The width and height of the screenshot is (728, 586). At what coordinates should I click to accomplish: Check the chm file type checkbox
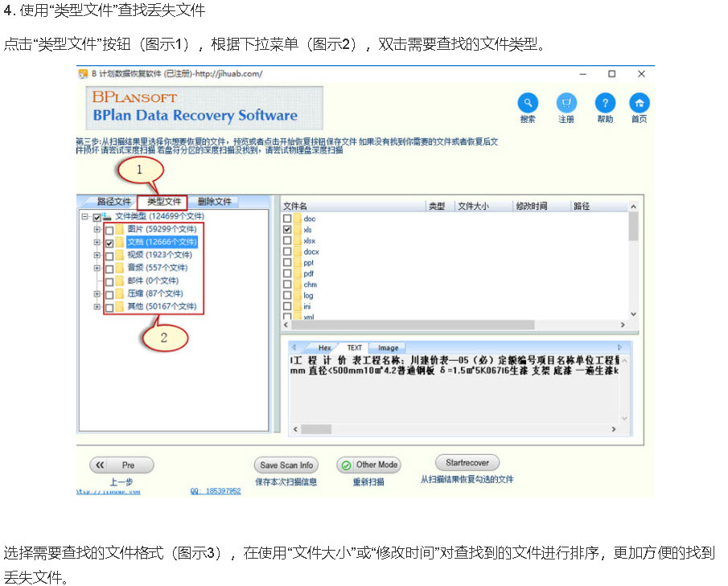pos(287,285)
